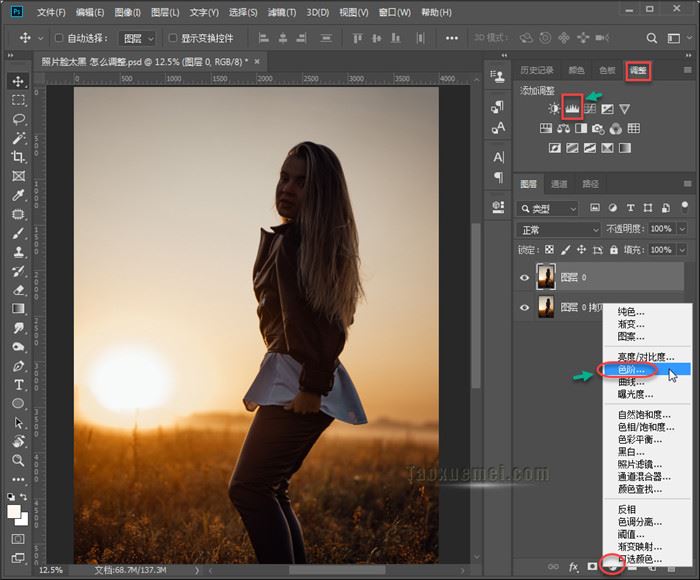Choose 色阶... from the adjustment menu
Viewport: 700px width, 580px height.
632,370
